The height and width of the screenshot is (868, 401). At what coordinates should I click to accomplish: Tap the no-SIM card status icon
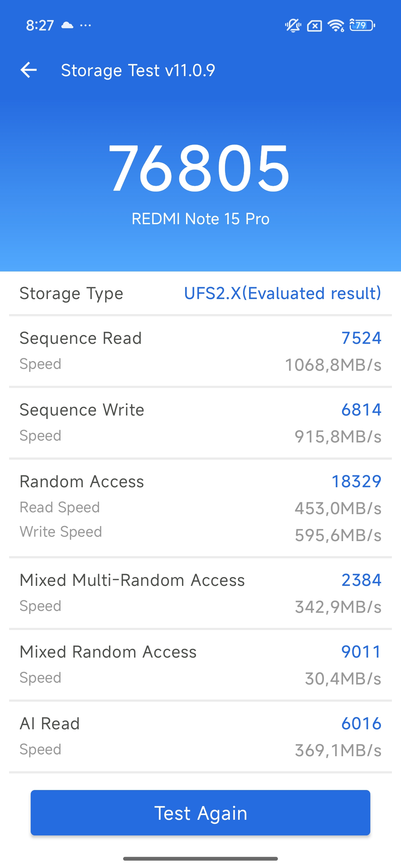[314, 26]
